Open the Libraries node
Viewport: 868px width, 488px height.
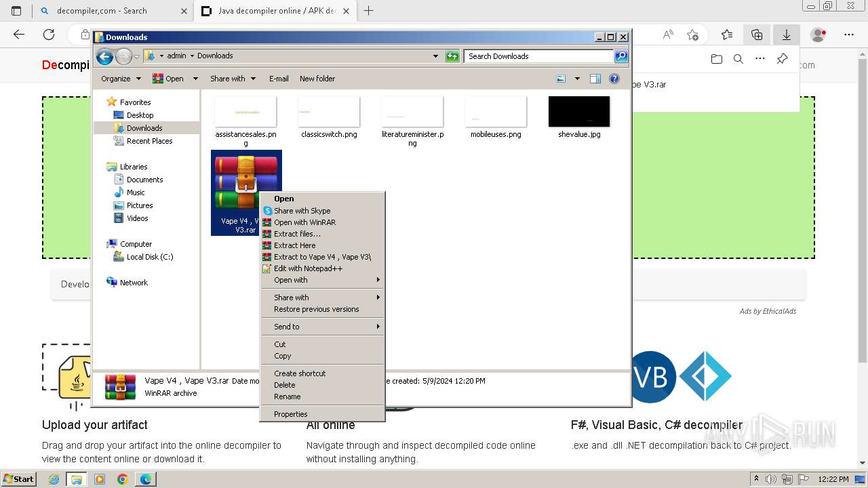point(134,167)
